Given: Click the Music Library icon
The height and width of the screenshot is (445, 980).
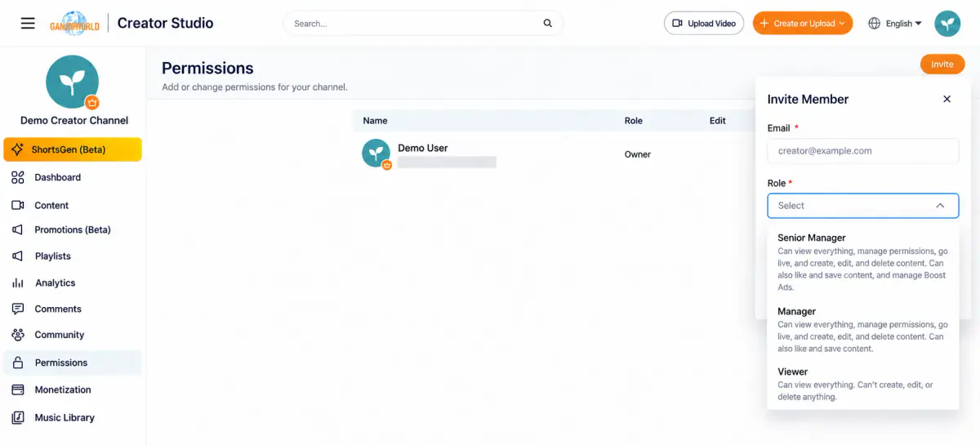Looking at the screenshot, I should [18, 417].
